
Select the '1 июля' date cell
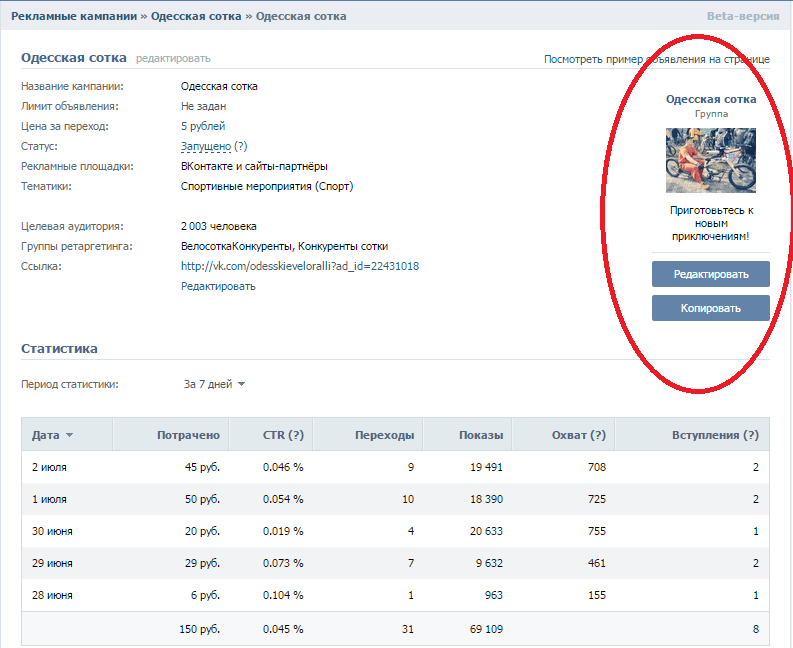[49, 499]
